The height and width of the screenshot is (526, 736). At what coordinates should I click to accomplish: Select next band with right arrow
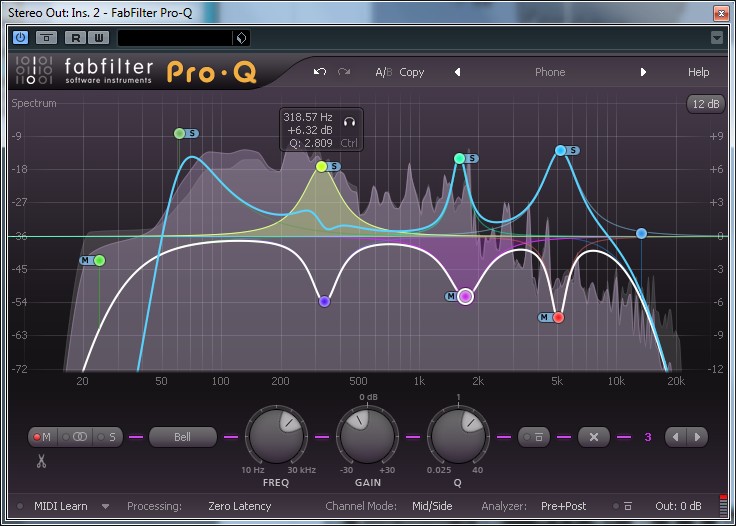(697, 437)
